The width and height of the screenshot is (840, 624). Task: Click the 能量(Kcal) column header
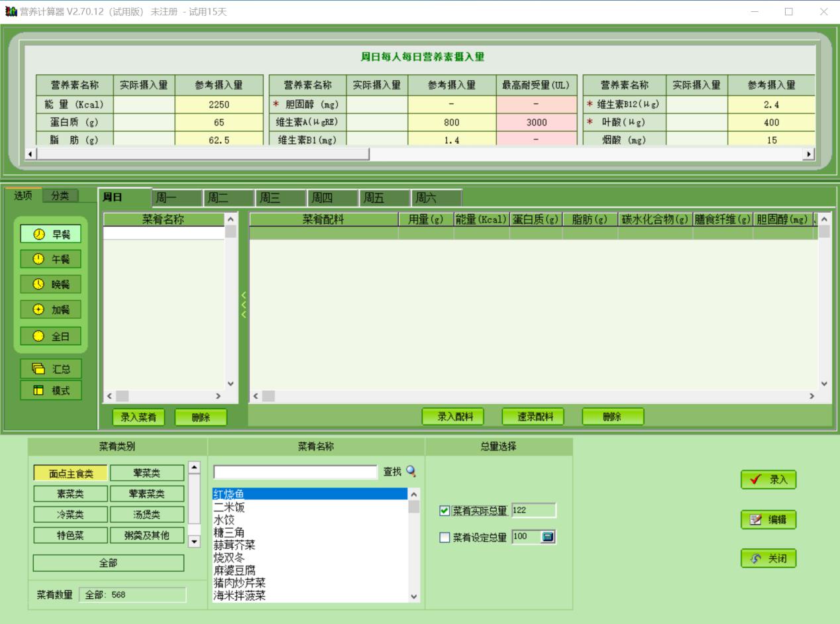point(481,219)
